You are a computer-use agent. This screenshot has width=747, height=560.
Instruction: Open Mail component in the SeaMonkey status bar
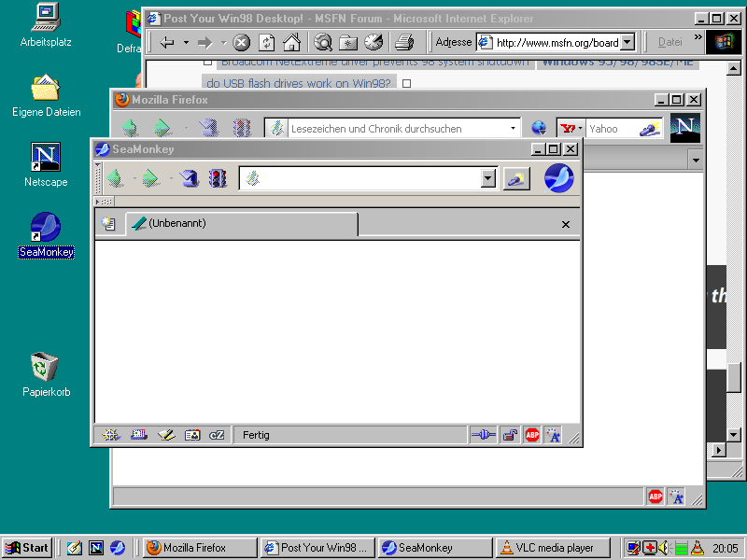138,435
